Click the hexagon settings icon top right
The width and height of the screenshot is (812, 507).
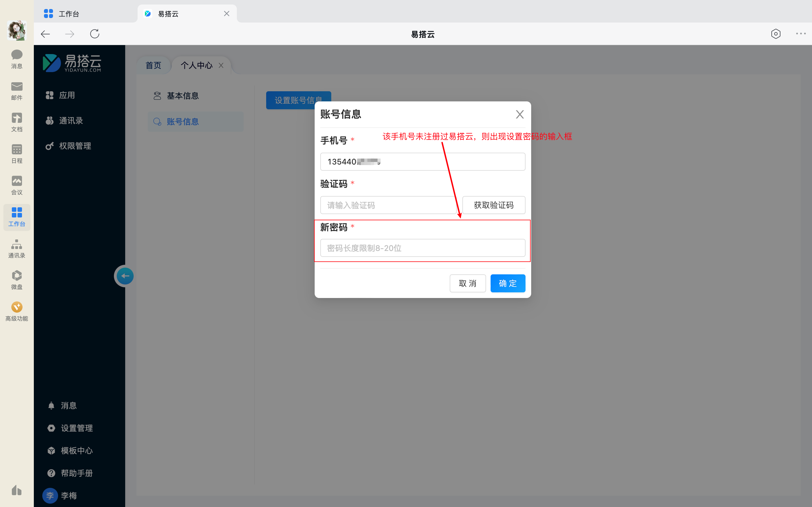click(x=775, y=34)
